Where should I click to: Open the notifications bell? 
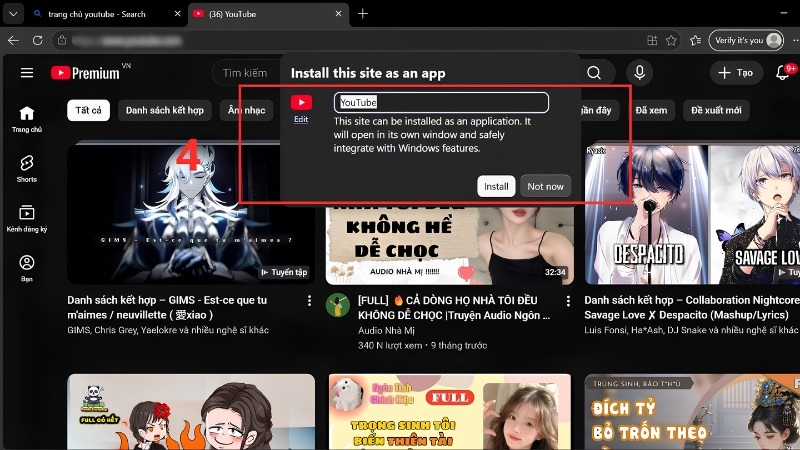[783, 73]
